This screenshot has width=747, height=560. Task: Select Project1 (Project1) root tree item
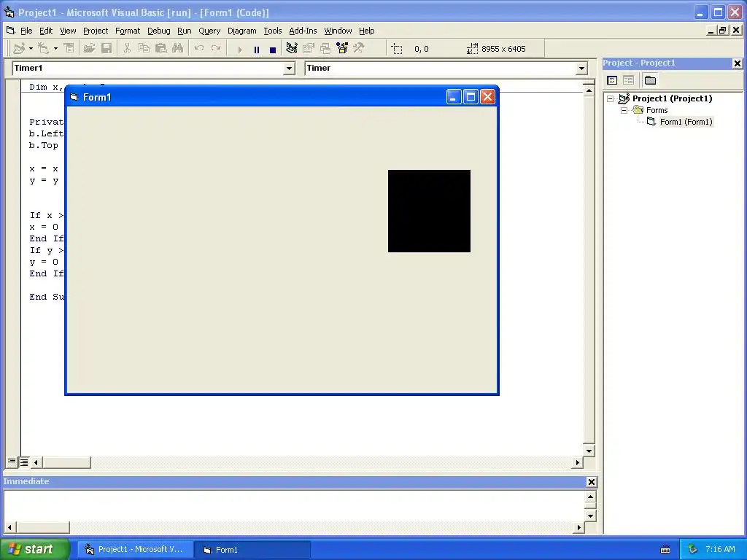[672, 98]
